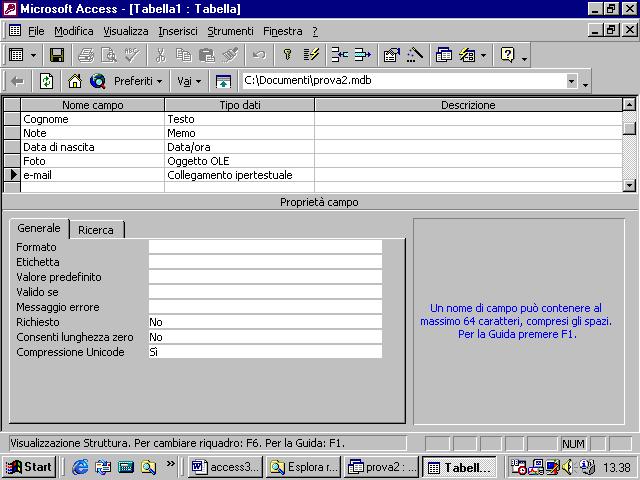Image resolution: width=640 pixels, height=480 pixels.
Task: Click the web toolbar Refresh icon
Action: pos(46,81)
